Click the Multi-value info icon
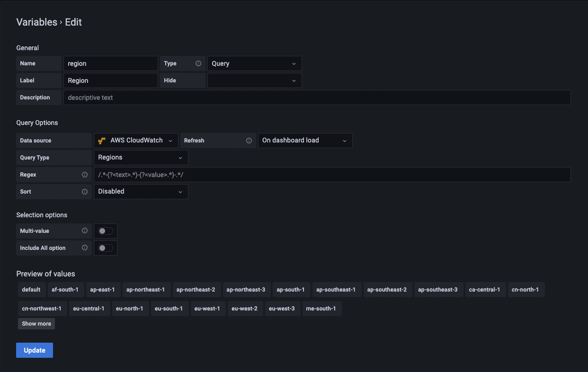The image size is (588, 372). click(86, 231)
